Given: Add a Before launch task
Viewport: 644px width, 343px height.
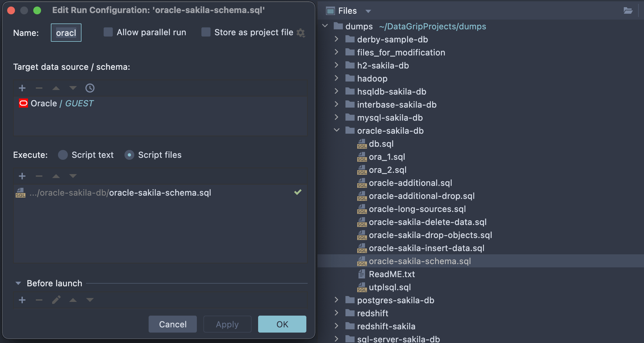Looking at the screenshot, I should click(22, 300).
